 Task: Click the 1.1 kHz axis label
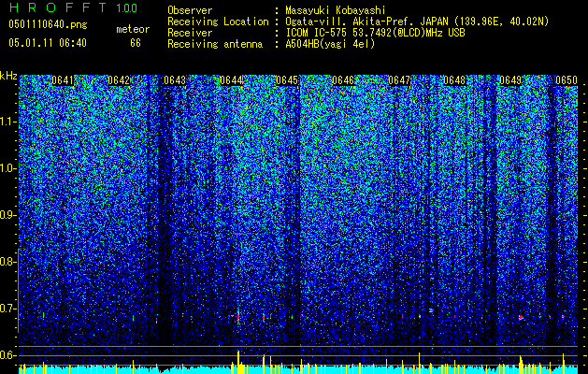click(x=8, y=122)
